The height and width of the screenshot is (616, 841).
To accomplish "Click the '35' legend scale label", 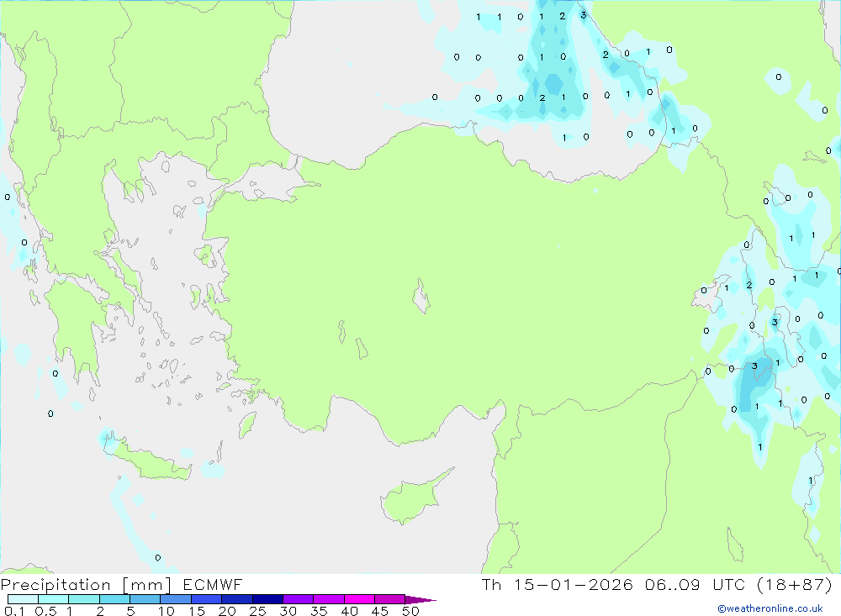I will point(319,611).
